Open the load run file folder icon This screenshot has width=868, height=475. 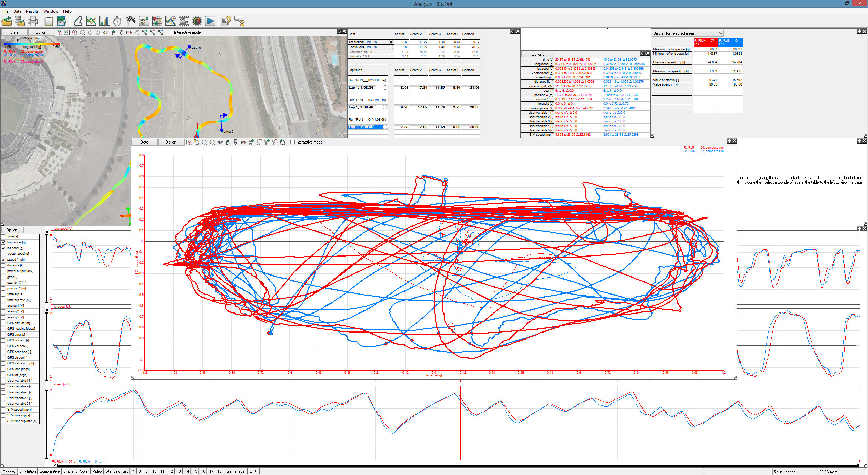pyautogui.click(x=7, y=21)
